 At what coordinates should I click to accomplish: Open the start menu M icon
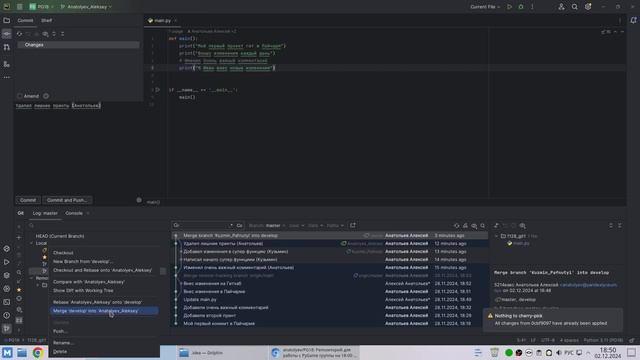click(7, 352)
